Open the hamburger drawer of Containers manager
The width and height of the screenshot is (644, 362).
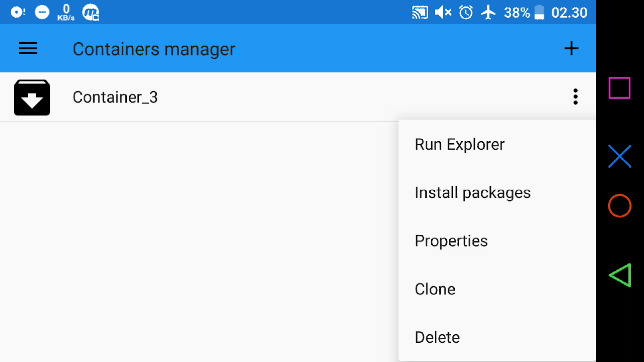pos(28,48)
